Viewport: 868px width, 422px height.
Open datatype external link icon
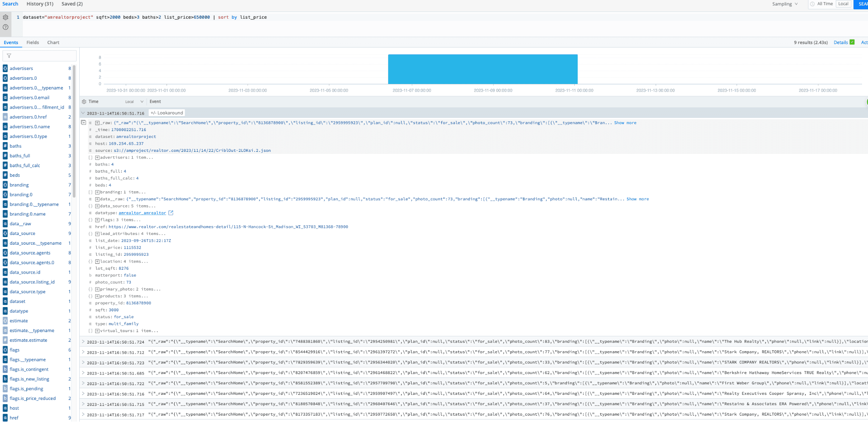click(x=171, y=213)
